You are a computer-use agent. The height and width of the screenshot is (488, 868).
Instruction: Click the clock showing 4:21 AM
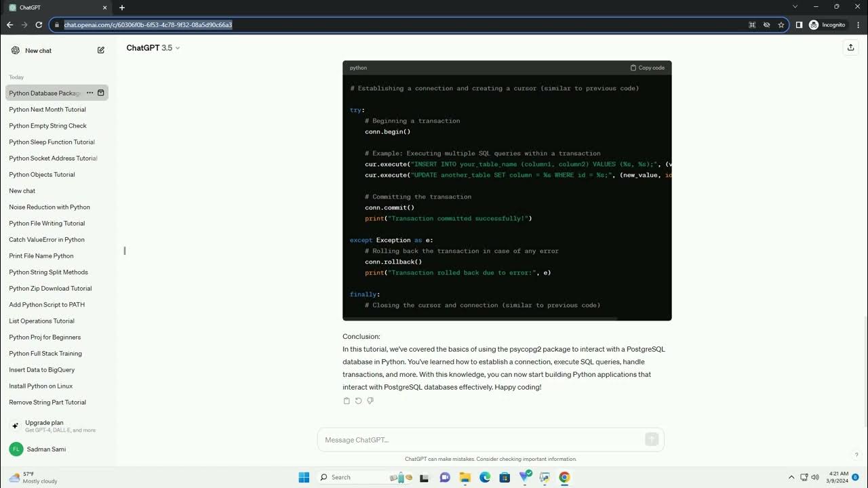[x=838, y=477]
